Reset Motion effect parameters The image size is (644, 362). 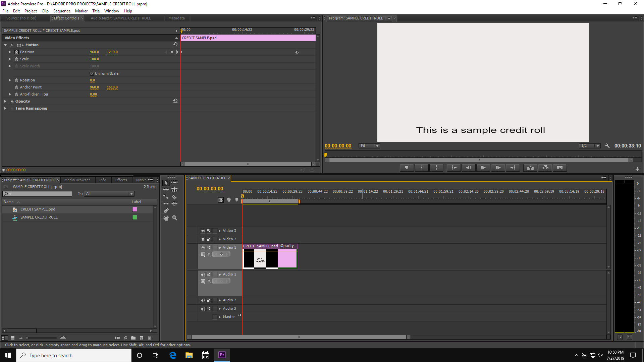pos(175,45)
